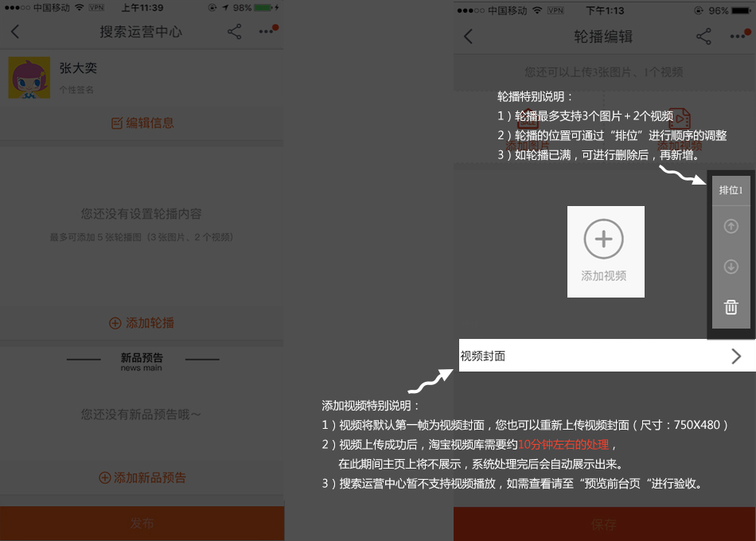Tap the share icon on 轮播编辑 screen
The width and height of the screenshot is (756, 541).
[703, 36]
